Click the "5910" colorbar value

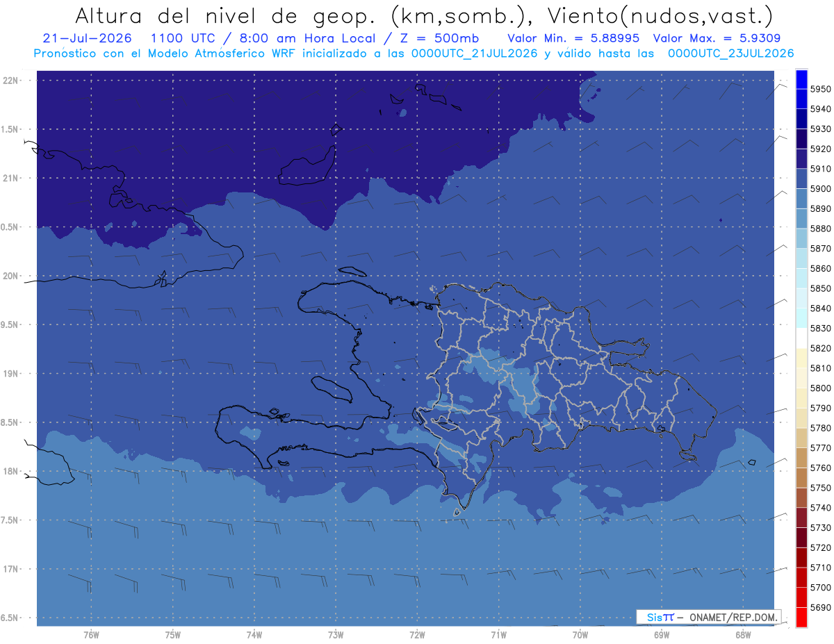(x=820, y=169)
